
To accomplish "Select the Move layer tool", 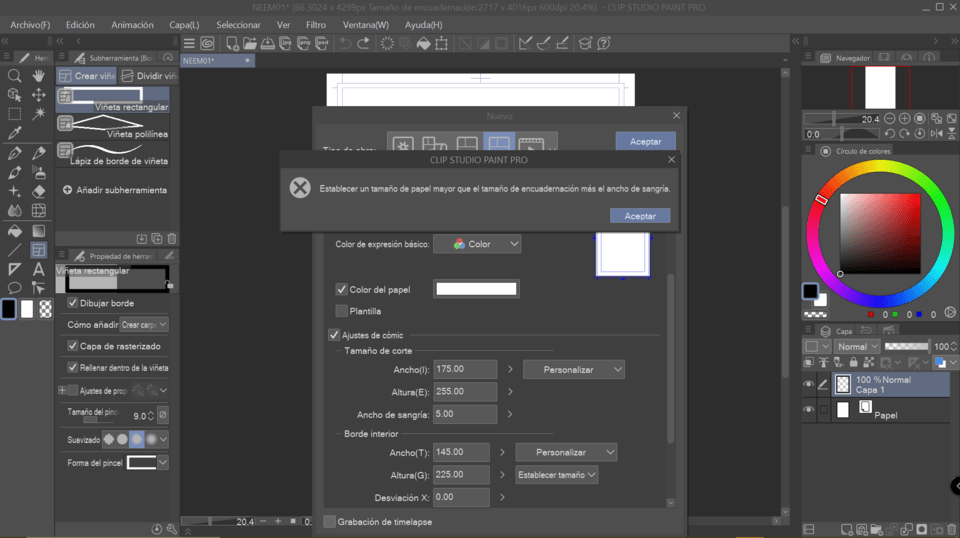I will [x=39, y=95].
